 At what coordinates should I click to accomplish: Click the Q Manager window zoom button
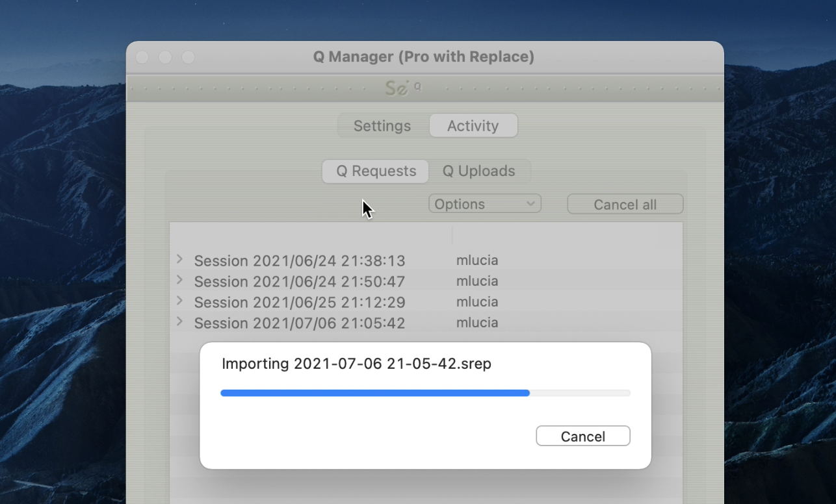188,58
